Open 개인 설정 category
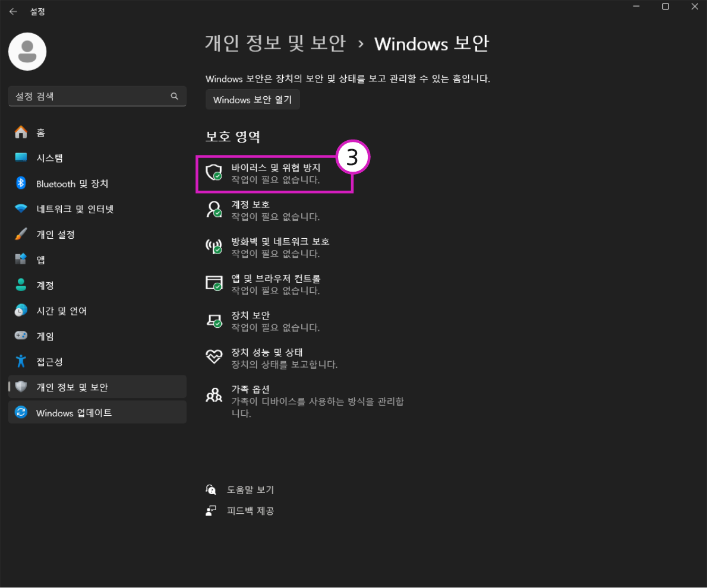This screenshot has width=707, height=588. coord(97,234)
